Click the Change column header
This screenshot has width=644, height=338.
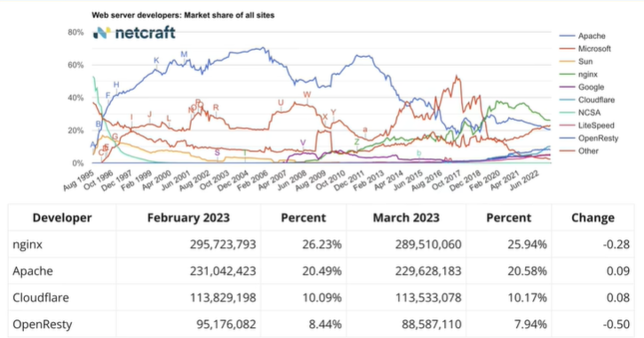coord(592,218)
